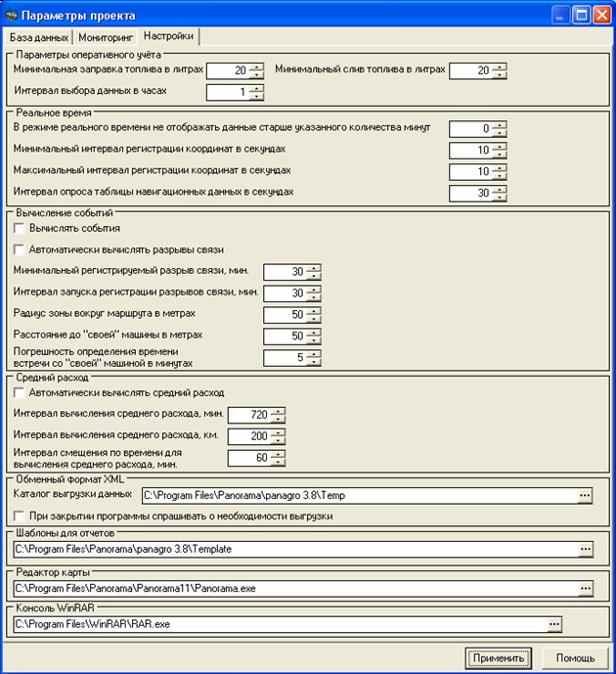Screen dimensions: 616x674
Task: Switch to База данных tab
Action: 39,36
